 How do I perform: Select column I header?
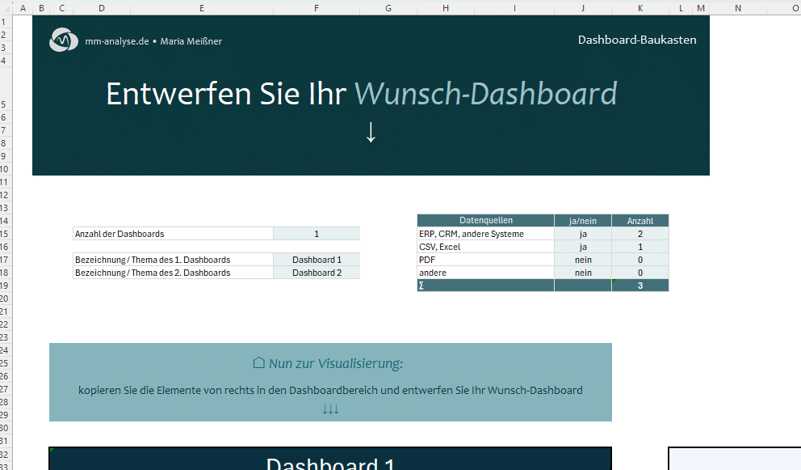(x=514, y=8)
